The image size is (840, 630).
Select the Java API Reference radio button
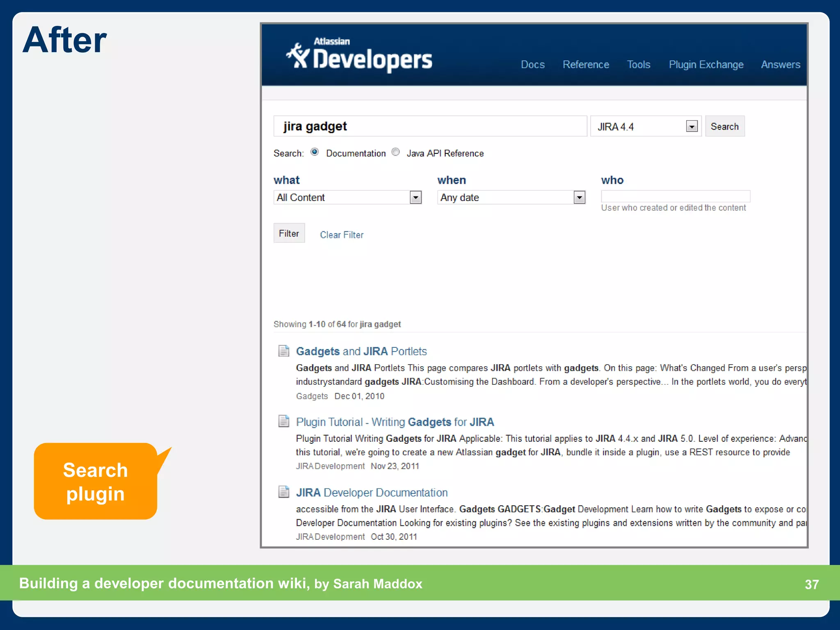click(x=396, y=152)
